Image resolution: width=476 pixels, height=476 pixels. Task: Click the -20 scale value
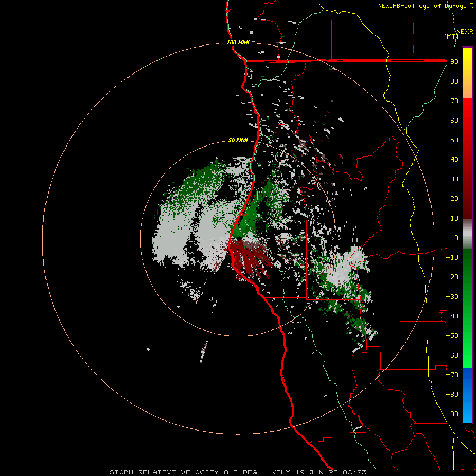(452, 277)
